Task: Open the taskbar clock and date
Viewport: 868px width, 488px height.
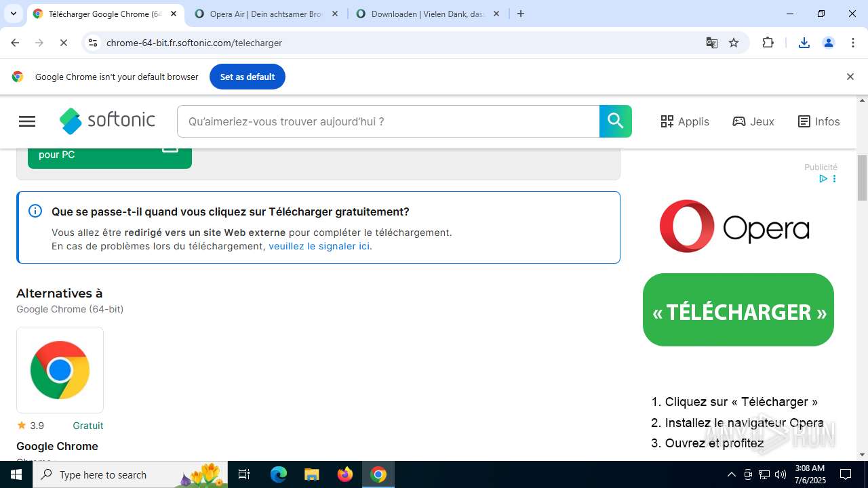Action: click(x=810, y=474)
